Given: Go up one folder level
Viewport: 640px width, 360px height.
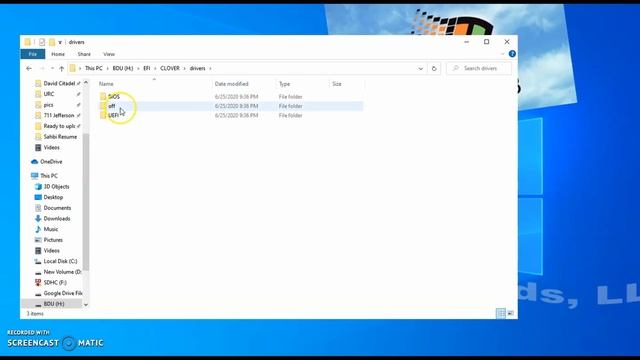Looking at the screenshot, I should click(62, 68).
